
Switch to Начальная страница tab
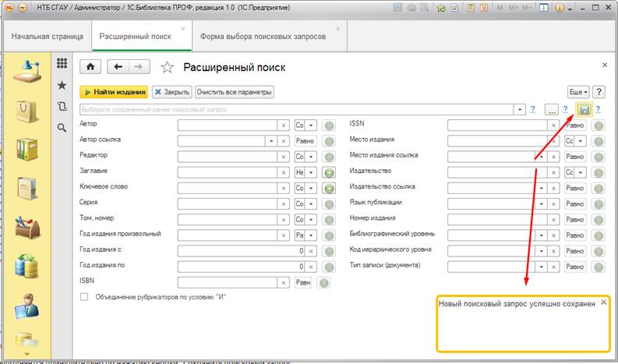46,37
